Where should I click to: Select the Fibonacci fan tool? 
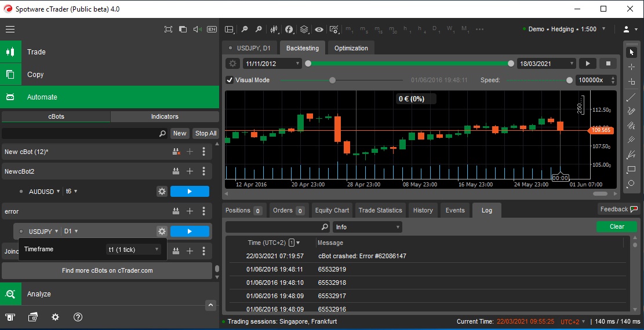click(x=631, y=155)
